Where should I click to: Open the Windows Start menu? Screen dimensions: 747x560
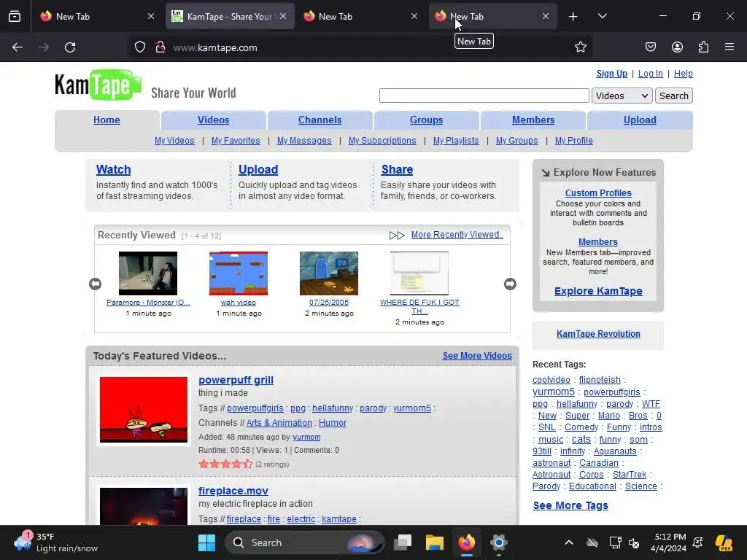coord(206,542)
